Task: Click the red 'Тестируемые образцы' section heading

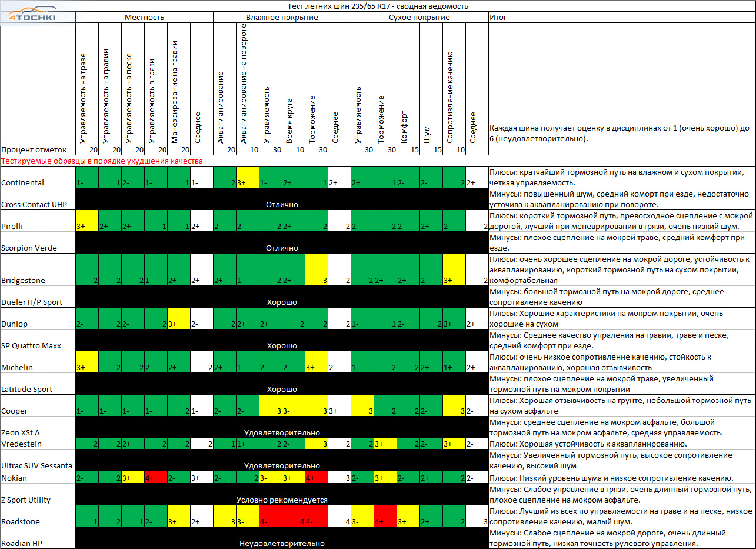Action: point(102,161)
